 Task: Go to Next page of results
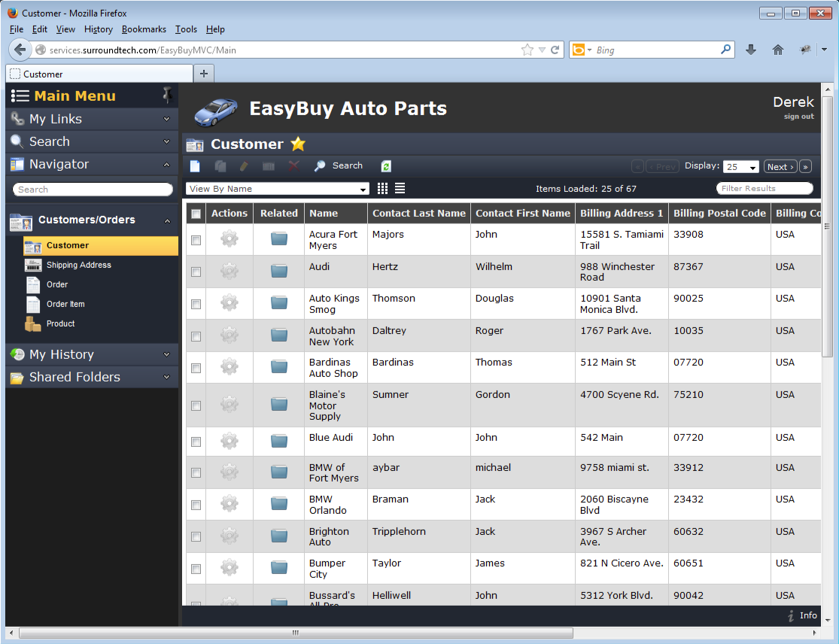[780, 167]
